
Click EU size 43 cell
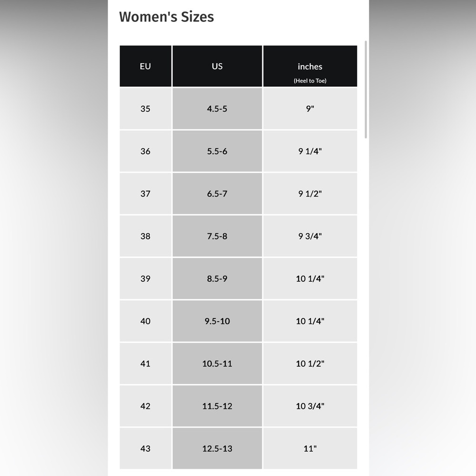(145, 449)
